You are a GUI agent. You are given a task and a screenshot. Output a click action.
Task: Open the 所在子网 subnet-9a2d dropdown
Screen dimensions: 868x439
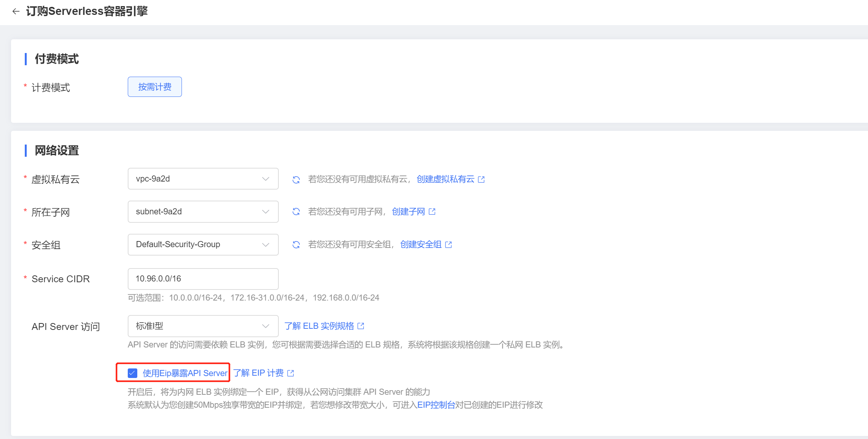pyautogui.click(x=203, y=212)
